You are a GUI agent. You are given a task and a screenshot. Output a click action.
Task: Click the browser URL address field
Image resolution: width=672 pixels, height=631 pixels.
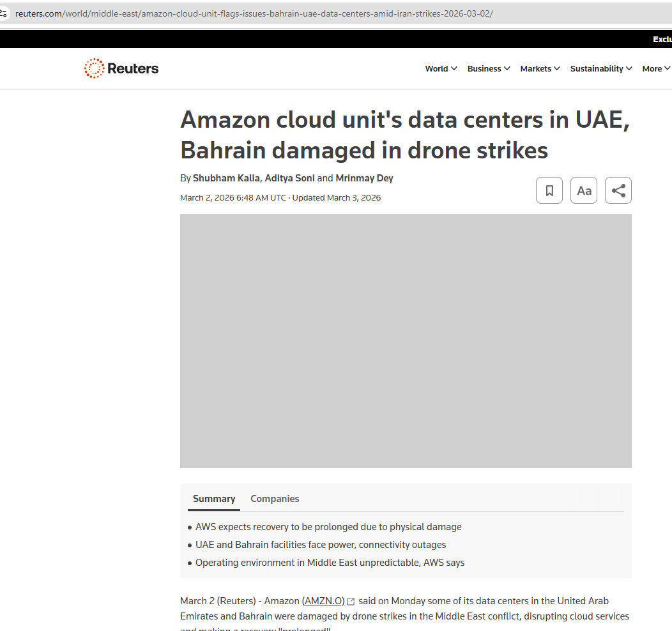click(319, 13)
